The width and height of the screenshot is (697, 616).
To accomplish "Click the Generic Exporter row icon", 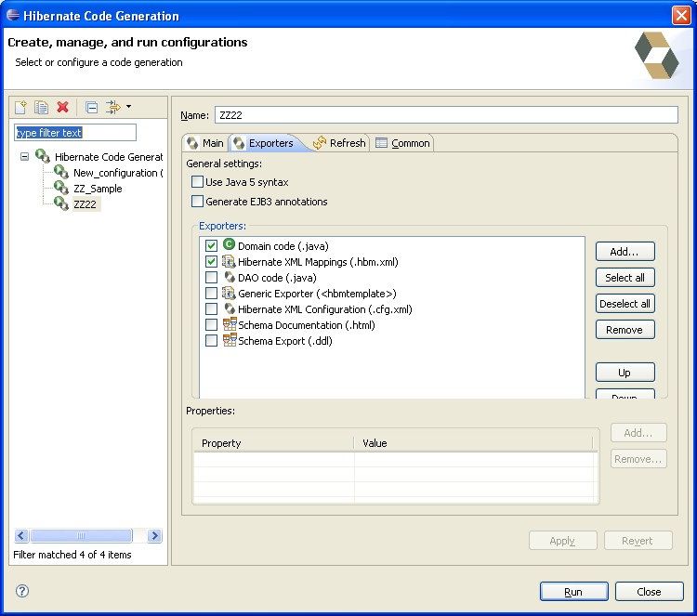I will click(229, 293).
